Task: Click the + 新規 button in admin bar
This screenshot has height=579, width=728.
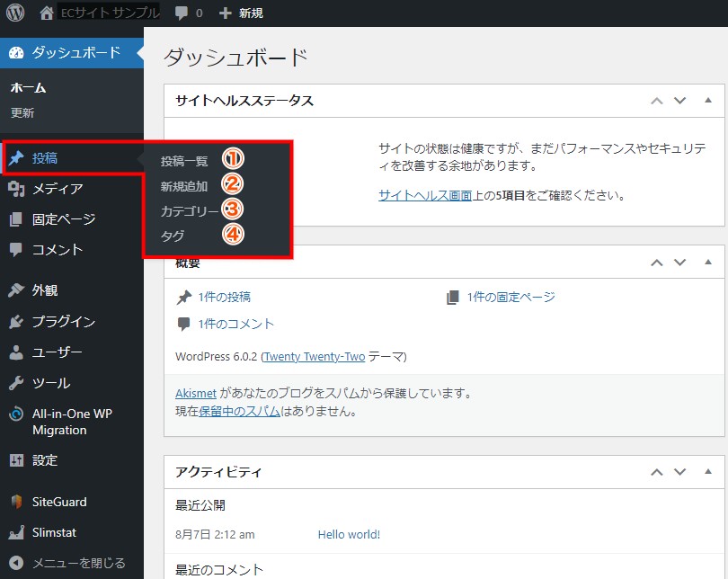Action: (242, 13)
